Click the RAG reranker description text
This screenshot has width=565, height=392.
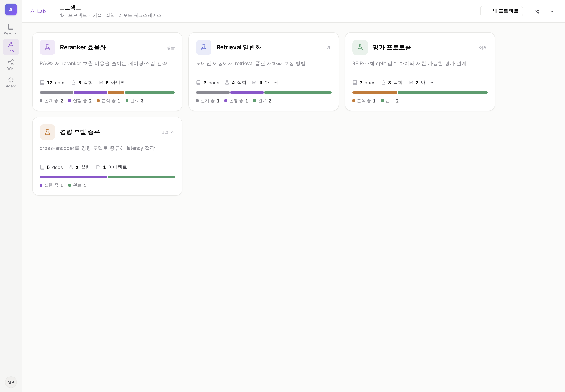[x=103, y=63]
